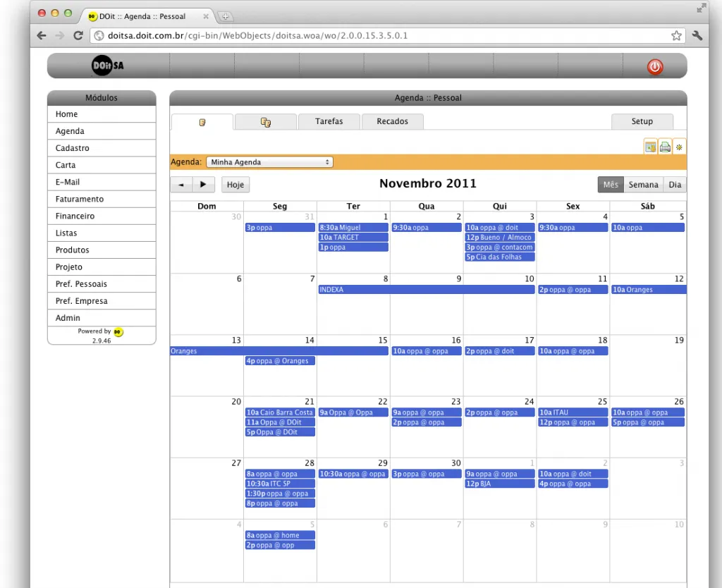Click the DOit SA logo

coord(108,66)
